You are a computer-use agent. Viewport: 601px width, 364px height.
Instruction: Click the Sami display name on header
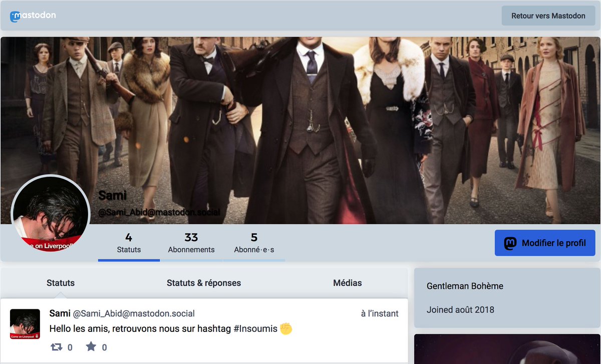[113, 195]
